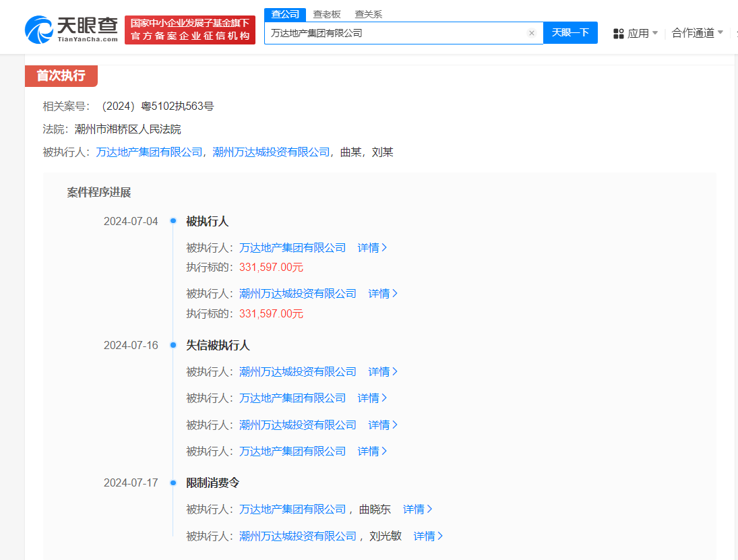The width and height of the screenshot is (738, 560).
Task: Open the 应用 apps grid icon
Action: (619, 32)
